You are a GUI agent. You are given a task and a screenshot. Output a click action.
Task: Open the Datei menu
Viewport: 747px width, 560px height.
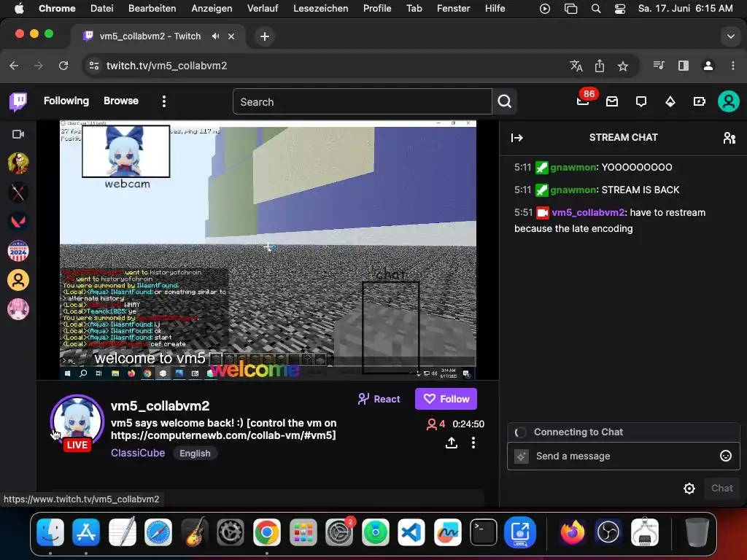(x=102, y=8)
